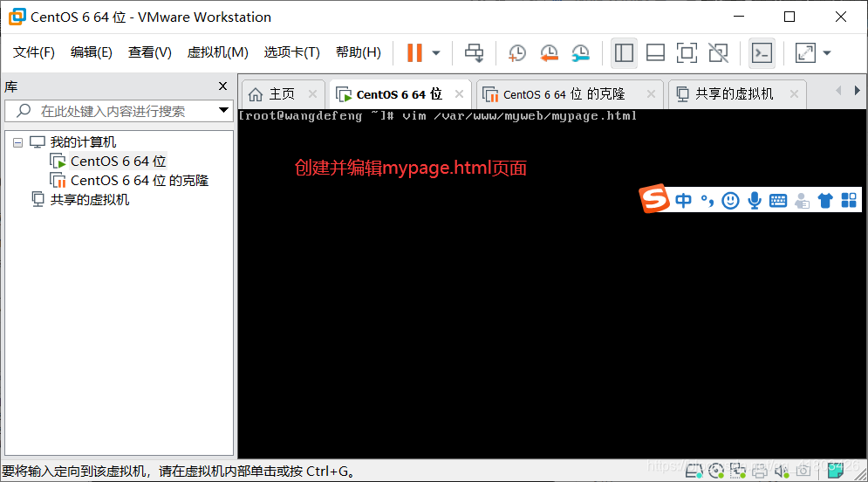Screen dimensions: 868x482
Task: Expand the library search dropdown arrow
Action: 223,110
